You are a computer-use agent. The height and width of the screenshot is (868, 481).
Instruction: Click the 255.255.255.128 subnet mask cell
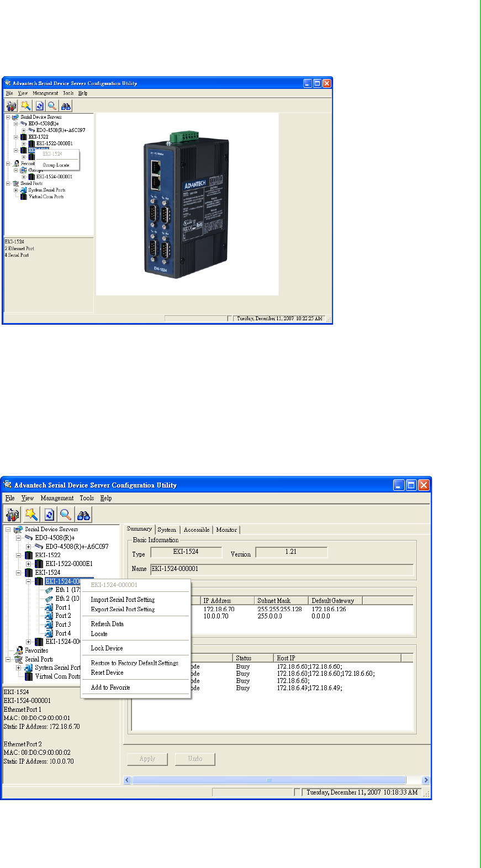pyautogui.click(x=279, y=609)
